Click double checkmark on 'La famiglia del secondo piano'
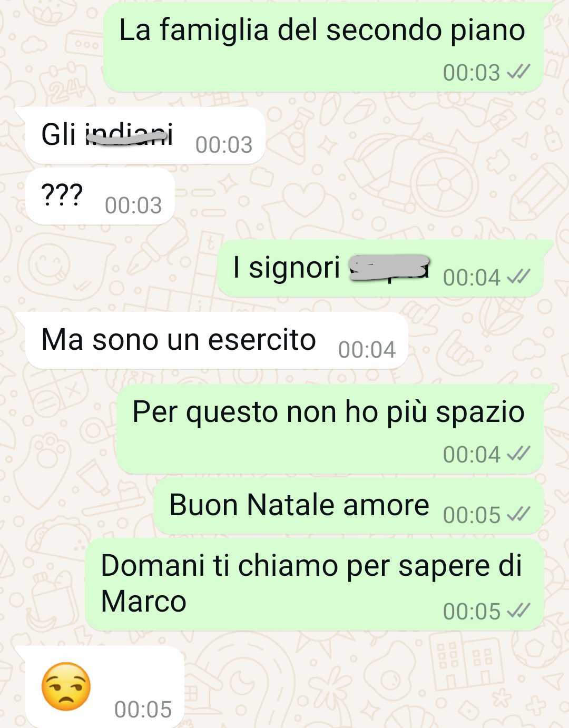Image resolution: width=569 pixels, height=728 pixels. [x=518, y=73]
